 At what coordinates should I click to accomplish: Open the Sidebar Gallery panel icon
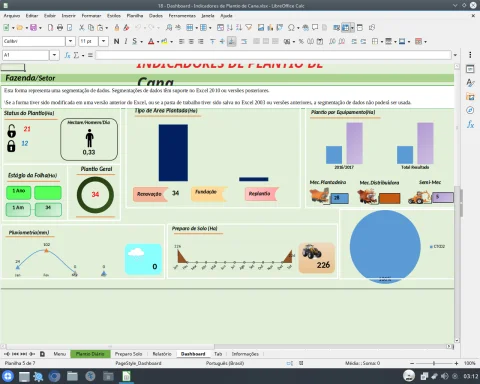point(470,97)
